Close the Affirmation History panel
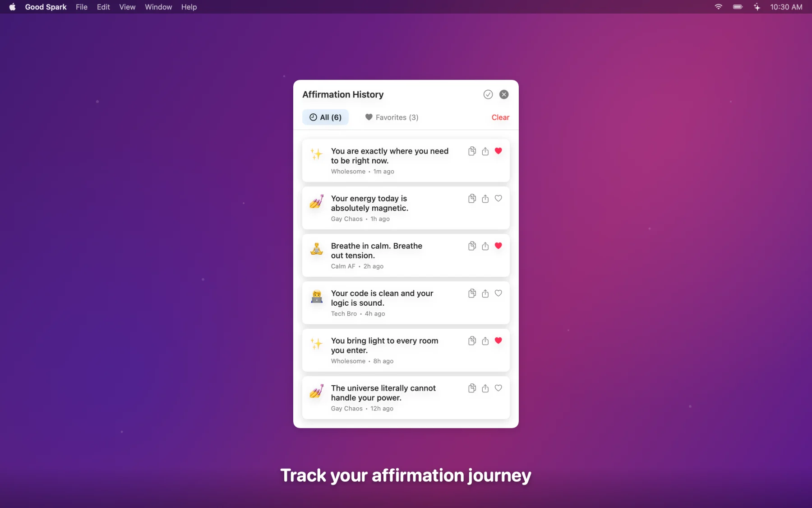This screenshot has height=508, width=812. pyautogui.click(x=504, y=94)
